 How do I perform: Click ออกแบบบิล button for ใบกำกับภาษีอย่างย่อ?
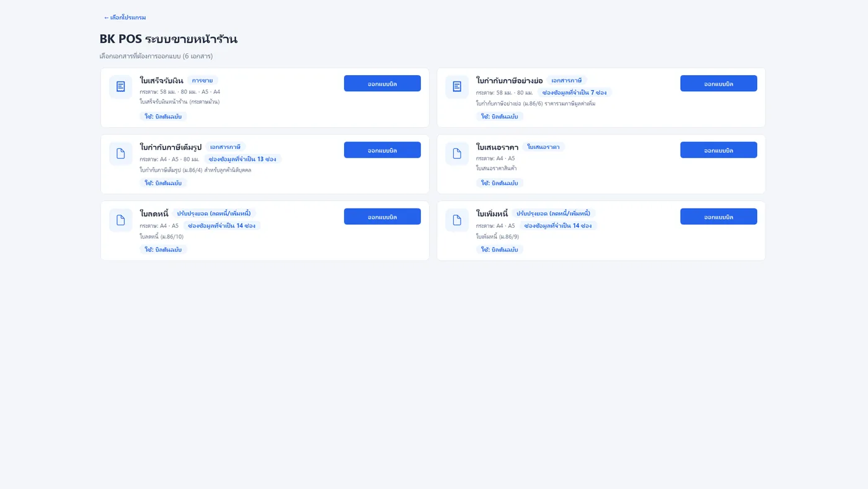[719, 83]
